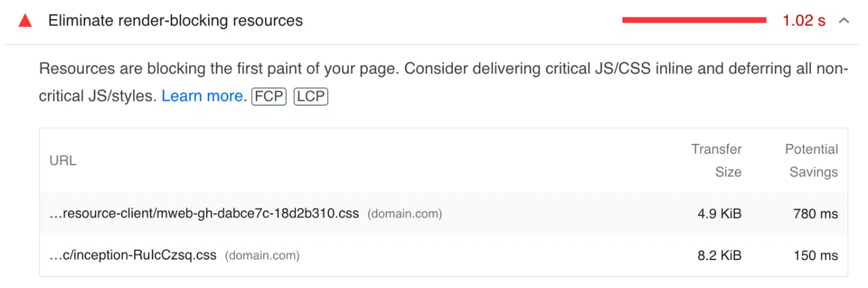Click the 780 ms potential savings cell
This screenshot has width=868, height=288.
[x=816, y=214]
